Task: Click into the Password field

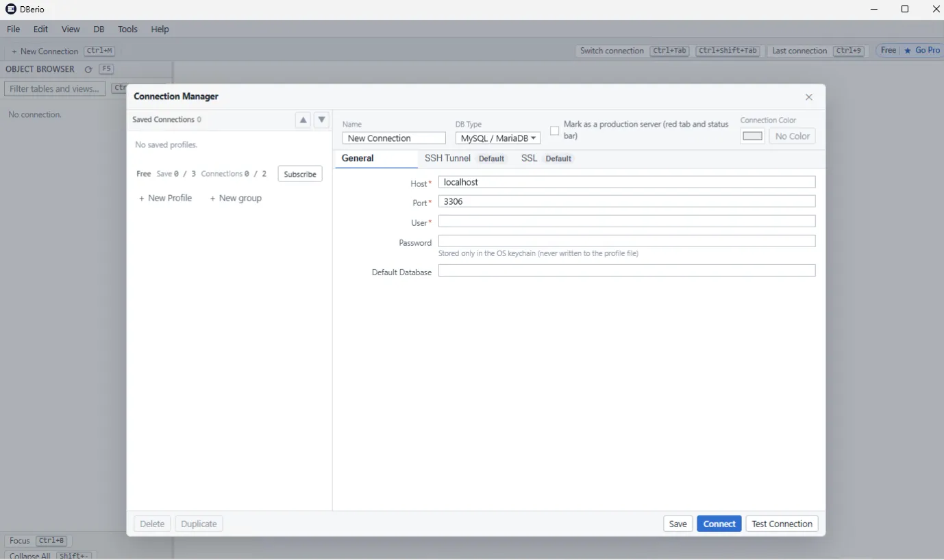Action: [627, 241]
